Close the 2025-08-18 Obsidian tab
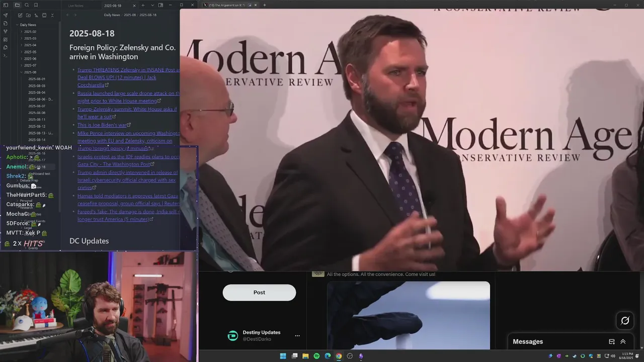644x362 pixels. [134, 6]
